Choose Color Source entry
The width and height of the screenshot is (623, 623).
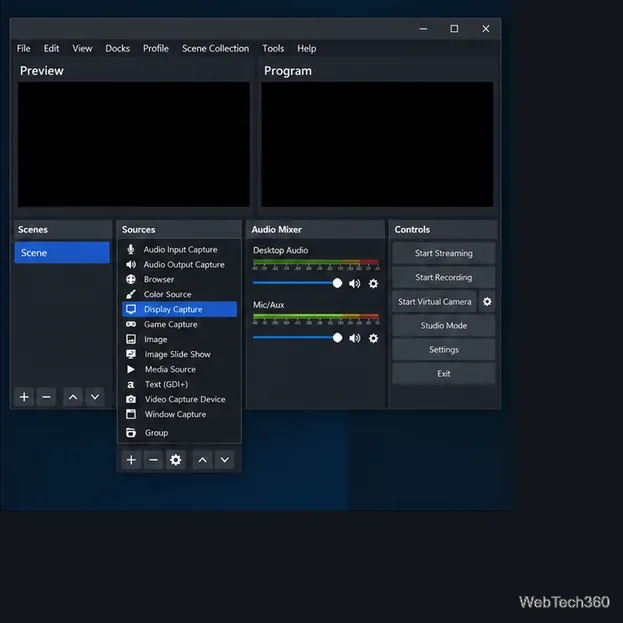point(180,294)
